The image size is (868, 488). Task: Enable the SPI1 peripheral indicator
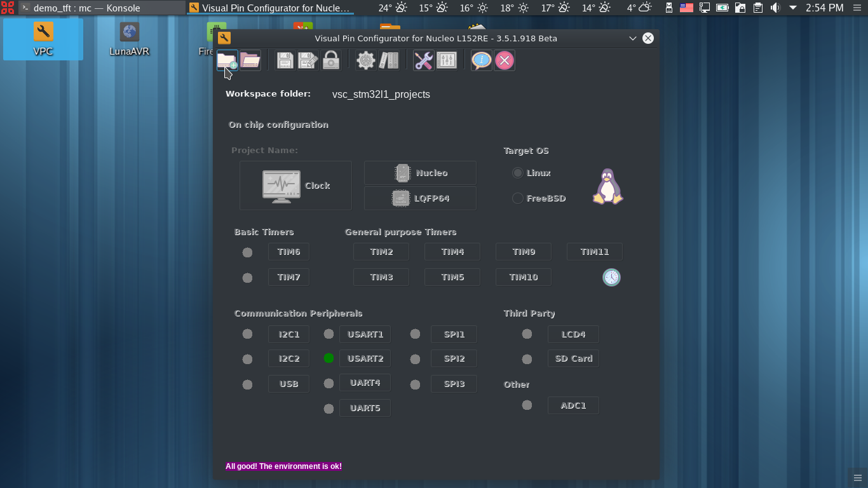415,334
